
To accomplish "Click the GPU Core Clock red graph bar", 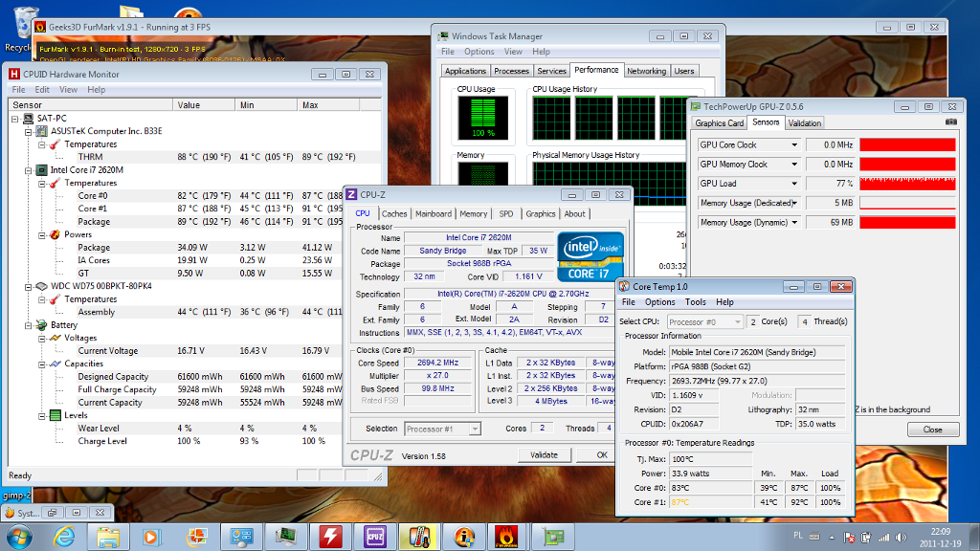I will [x=907, y=145].
